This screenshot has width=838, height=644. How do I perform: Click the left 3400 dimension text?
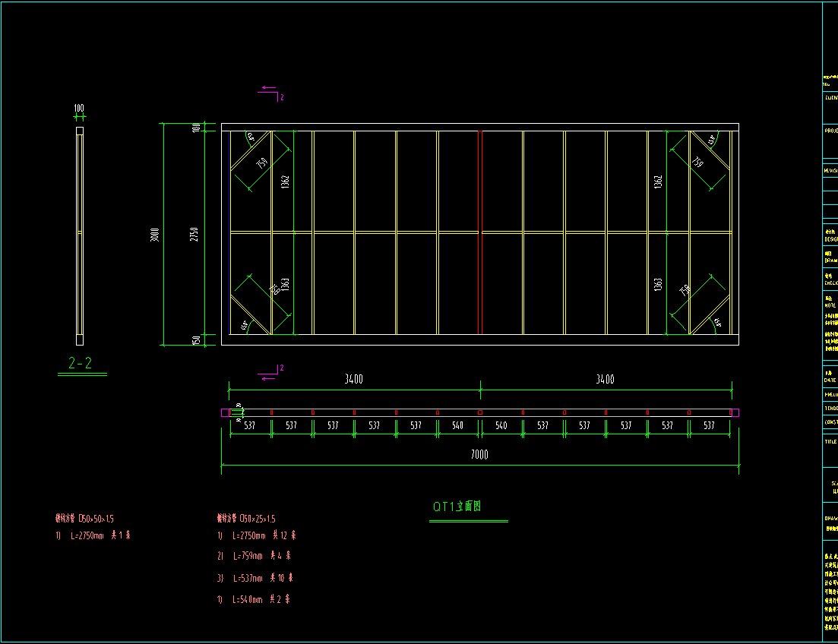pos(354,380)
